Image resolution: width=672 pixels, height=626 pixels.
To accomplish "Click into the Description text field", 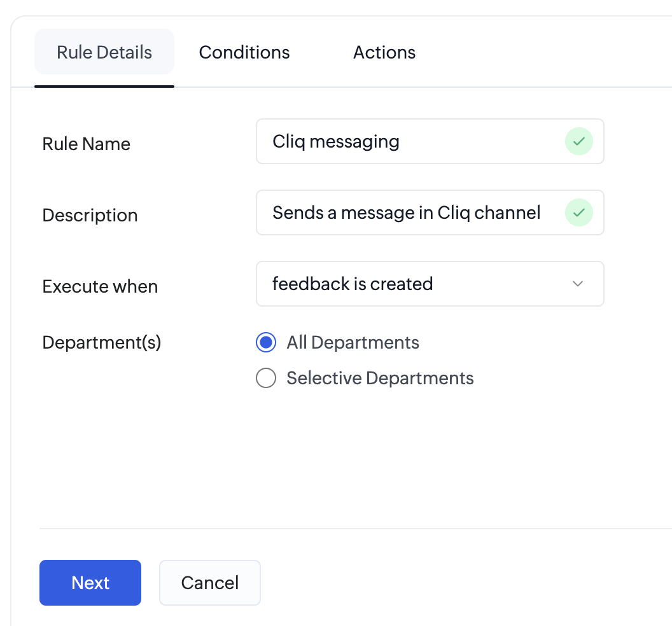I will pos(407,213).
